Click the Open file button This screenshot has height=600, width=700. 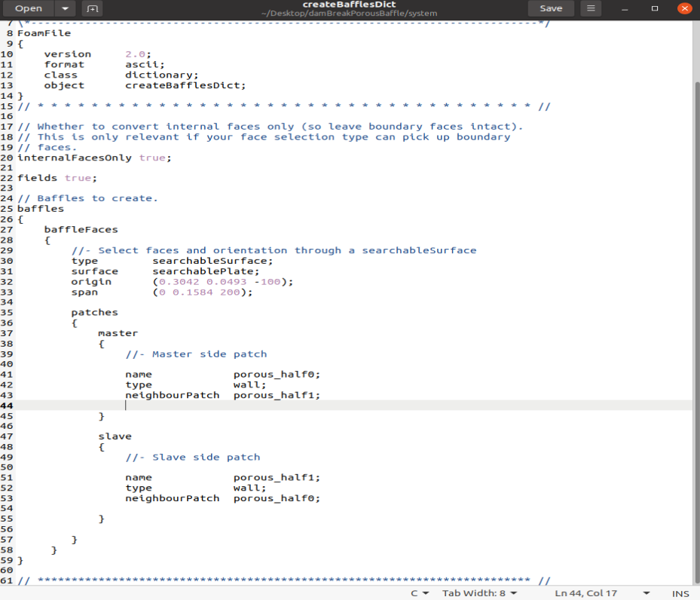(x=29, y=8)
